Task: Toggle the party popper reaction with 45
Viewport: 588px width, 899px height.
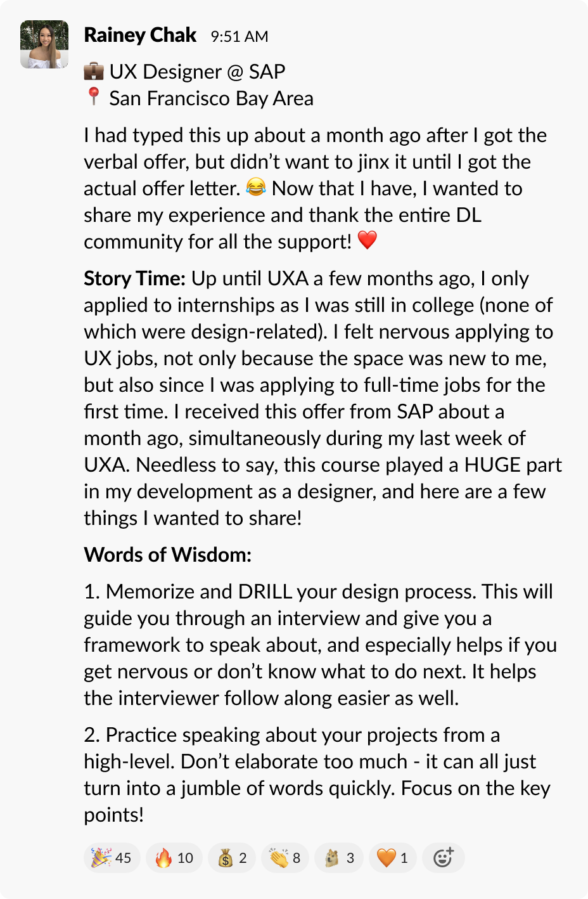Action: [112, 858]
